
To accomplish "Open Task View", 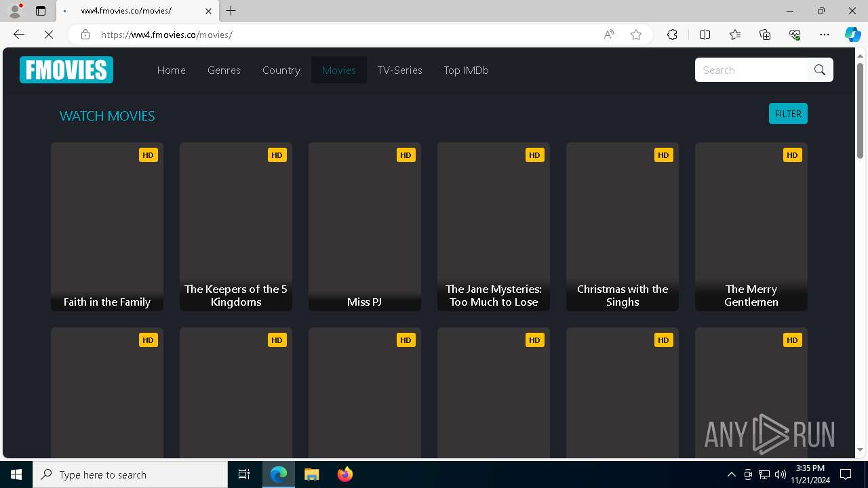I will tap(244, 474).
